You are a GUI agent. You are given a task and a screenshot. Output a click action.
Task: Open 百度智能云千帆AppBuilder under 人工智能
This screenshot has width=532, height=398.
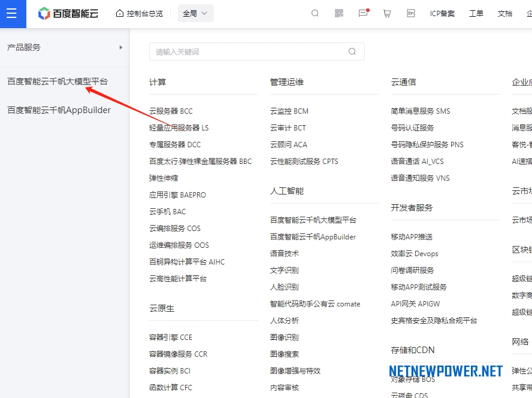click(313, 237)
